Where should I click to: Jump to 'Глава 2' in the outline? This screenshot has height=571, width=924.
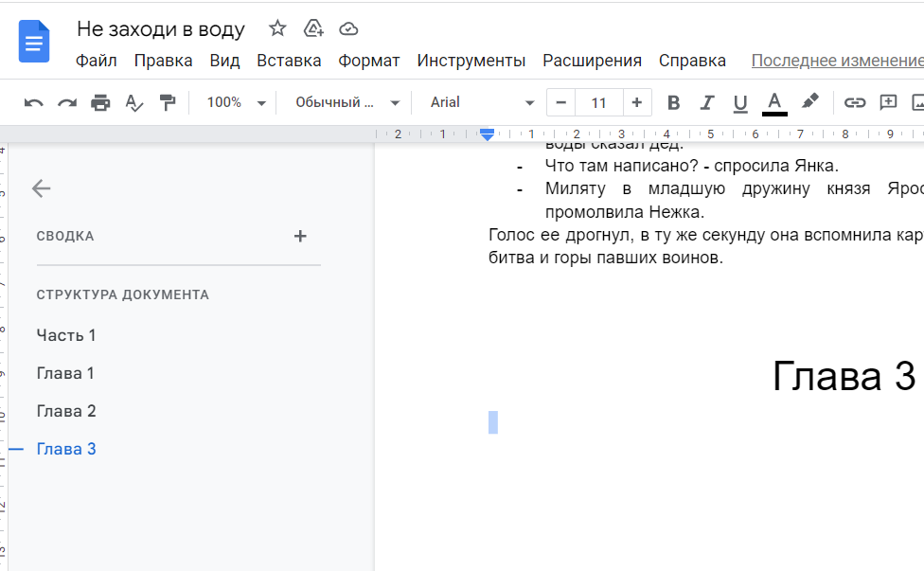coord(66,411)
